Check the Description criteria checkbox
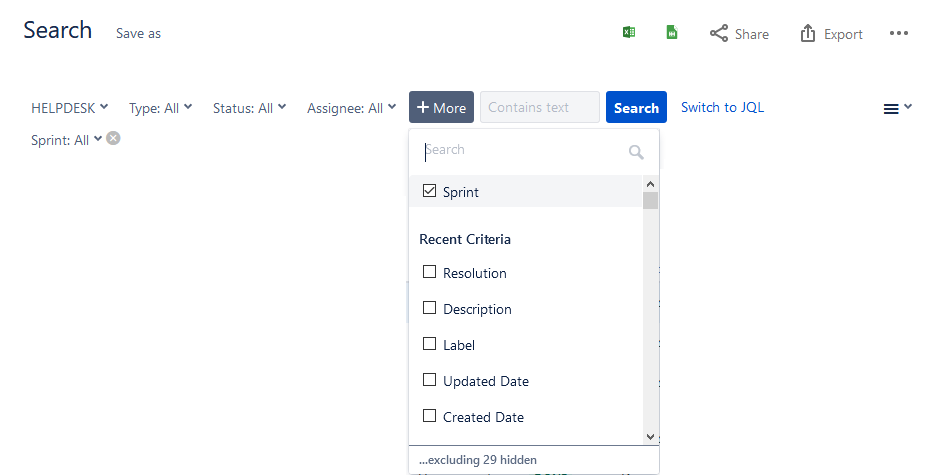This screenshot has width=941, height=475. point(429,308)
